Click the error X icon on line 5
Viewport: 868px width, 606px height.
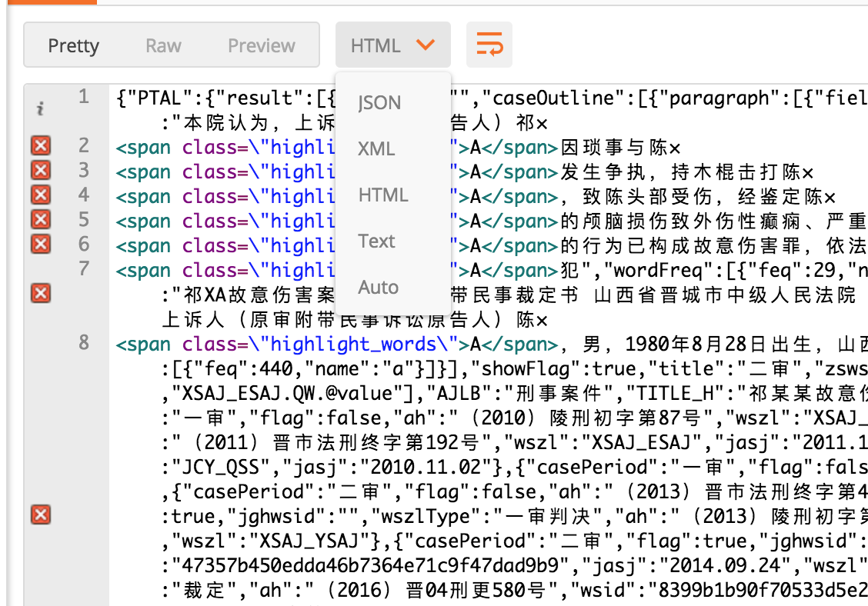pos(40,219)
